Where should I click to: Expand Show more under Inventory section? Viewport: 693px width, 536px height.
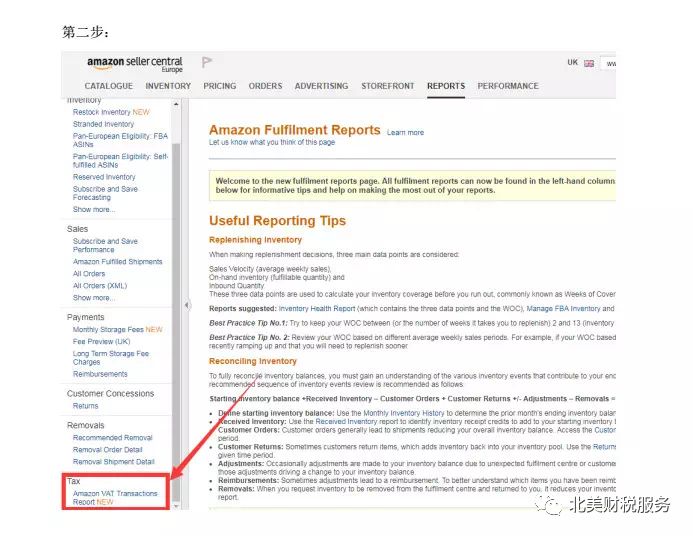click(x=93, y=210)
